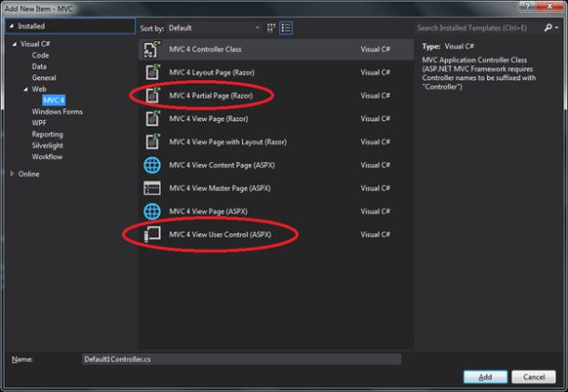Click the MVC 4 Partial Page (Razor) icon
The height and width of the screenshot is (392, 568).
[153, 95]
